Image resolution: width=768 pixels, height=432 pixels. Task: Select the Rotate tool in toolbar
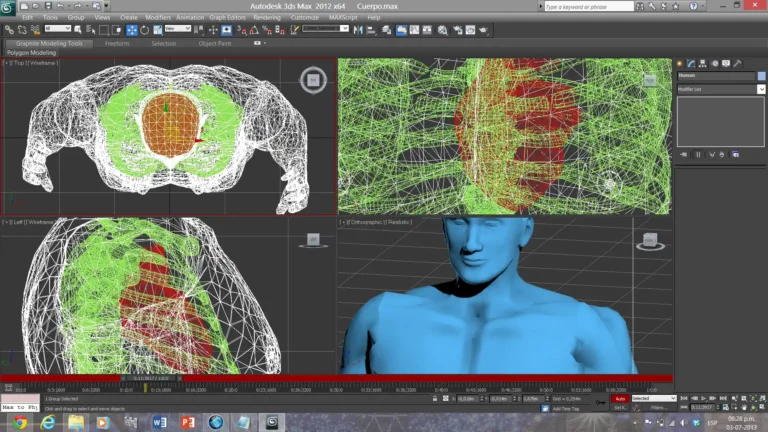143,30
